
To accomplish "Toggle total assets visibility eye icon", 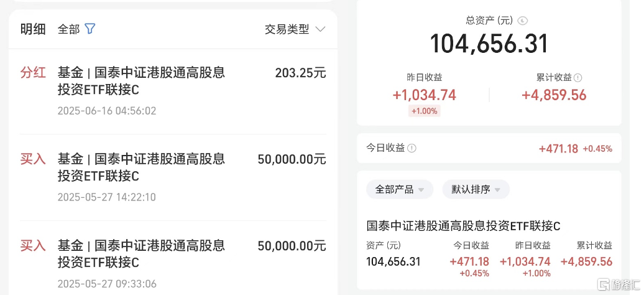I will click(x=523, y=21).
